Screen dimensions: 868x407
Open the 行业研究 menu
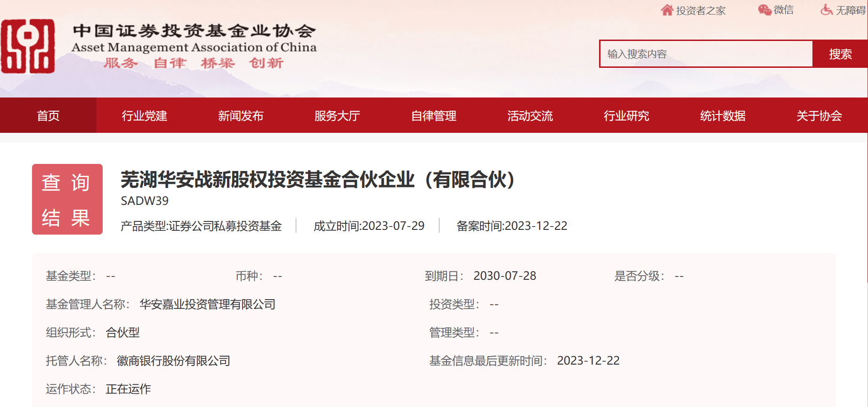pyautogui.click(x=626, y=115)
